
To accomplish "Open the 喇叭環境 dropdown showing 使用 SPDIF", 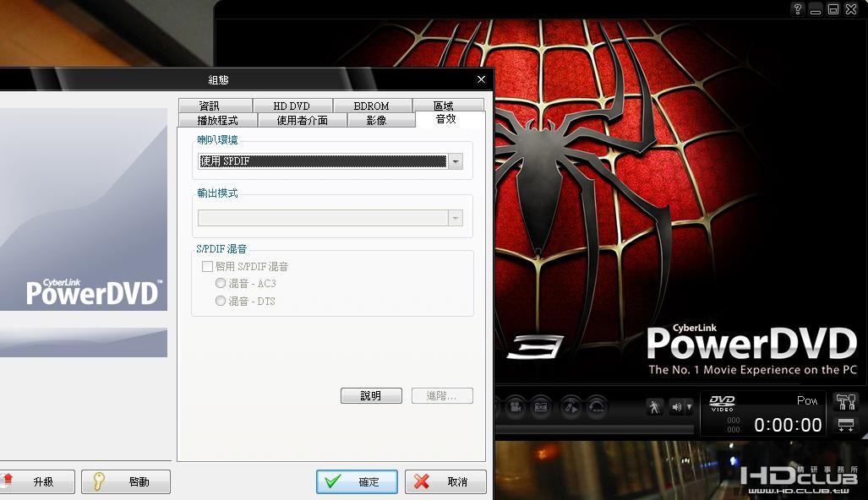I will coord(330,161).
